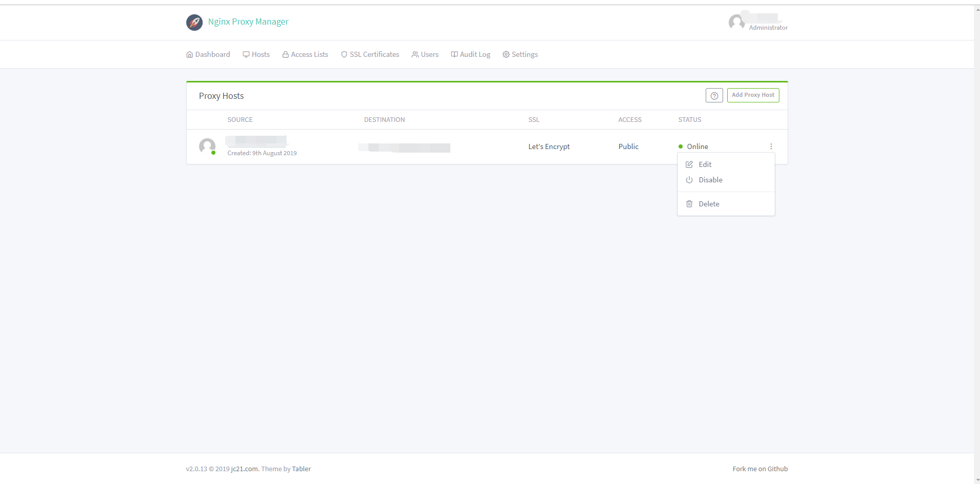980x484 pixels.
Task: Switch to Access Lists tab
Action: pyautogui.click(x=306, y=54)
